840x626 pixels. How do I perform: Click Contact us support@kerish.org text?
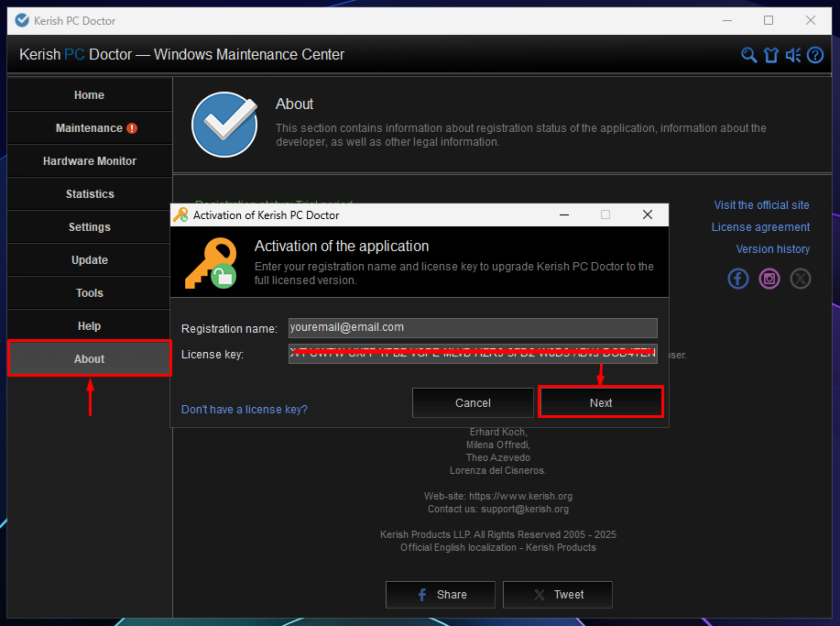click(x=498, y=510)
